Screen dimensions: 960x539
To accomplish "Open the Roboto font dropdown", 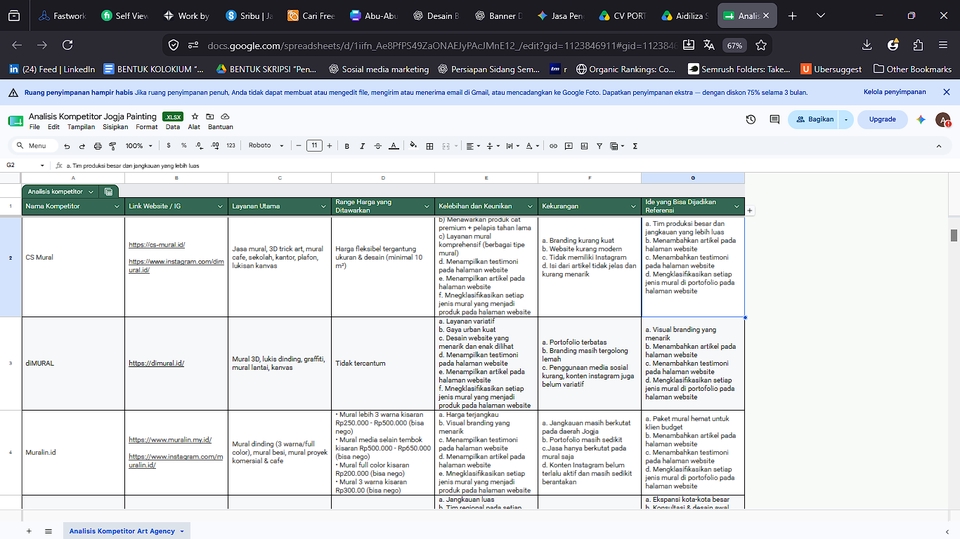I will pos(266,146).
